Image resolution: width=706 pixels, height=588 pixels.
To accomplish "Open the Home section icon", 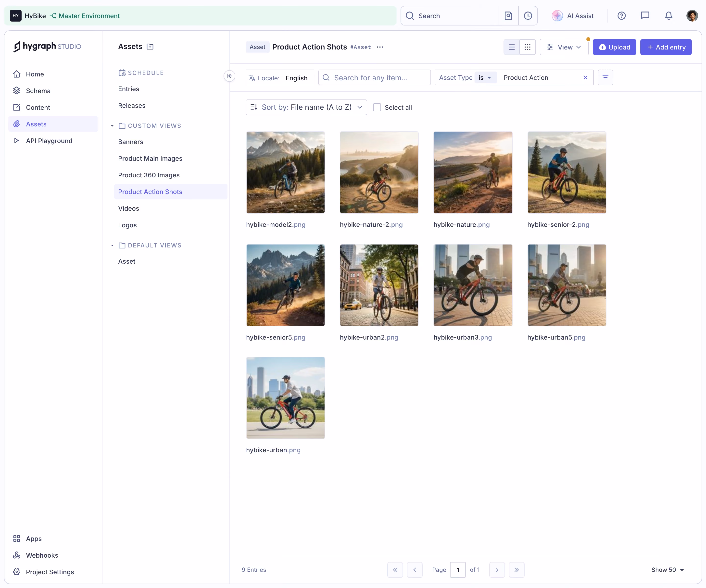I will [x=16, y=74].
